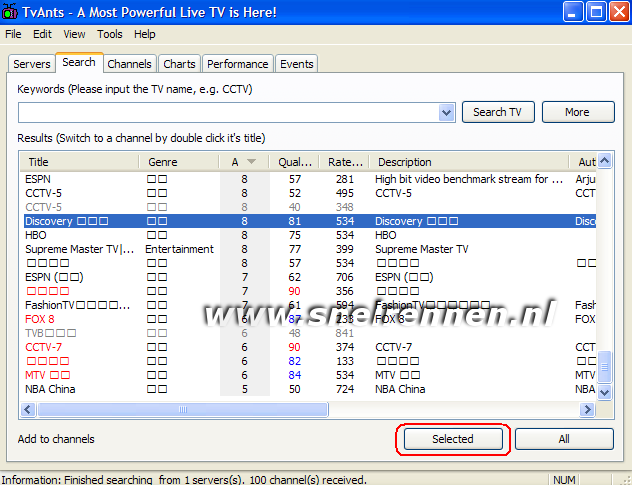Viewport: 632px width, 485px height.
Task: Switch to the Servers tab
Action: [32, 64]
